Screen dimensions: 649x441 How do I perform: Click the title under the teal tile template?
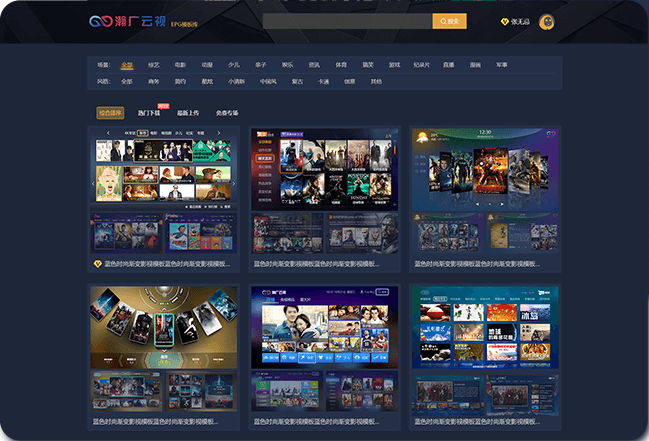pyautogui.click(x=477, y=422)
